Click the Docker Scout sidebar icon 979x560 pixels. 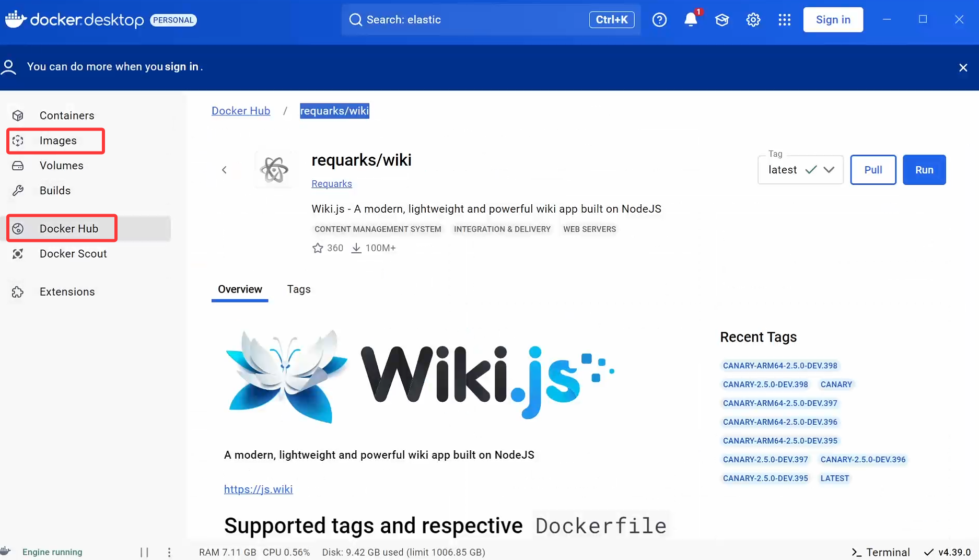[x=18, y=254]
